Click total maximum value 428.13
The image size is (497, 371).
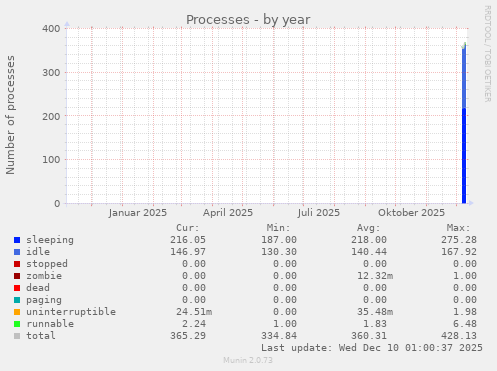459,336
